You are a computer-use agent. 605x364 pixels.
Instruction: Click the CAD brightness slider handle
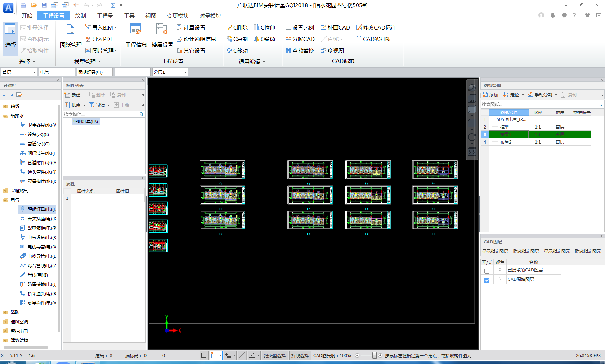coord(374,355)
